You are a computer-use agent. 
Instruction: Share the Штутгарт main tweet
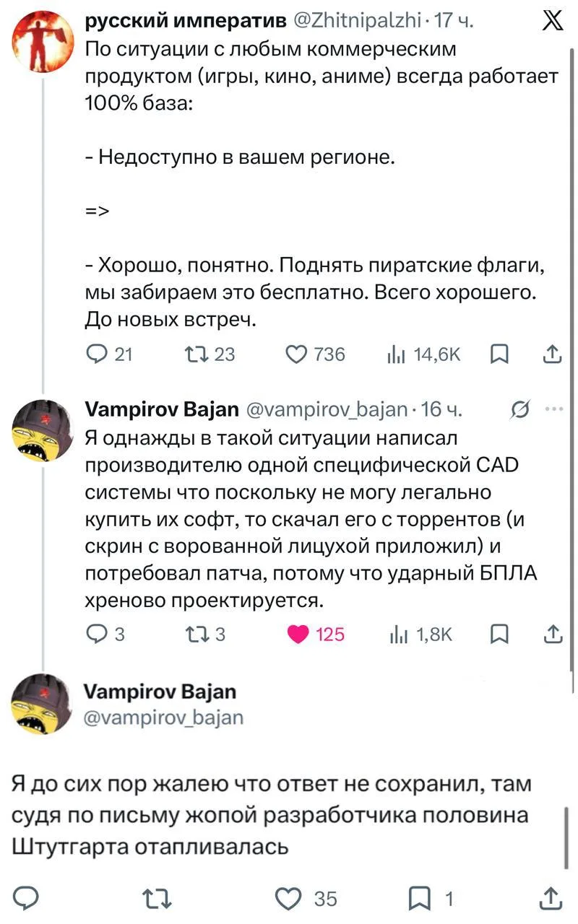[551, 898]
